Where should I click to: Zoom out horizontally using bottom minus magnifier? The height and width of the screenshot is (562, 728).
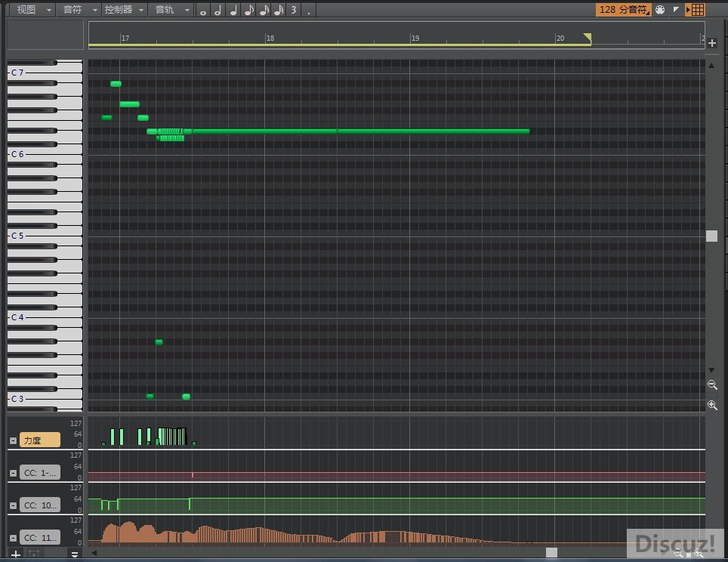678,553
